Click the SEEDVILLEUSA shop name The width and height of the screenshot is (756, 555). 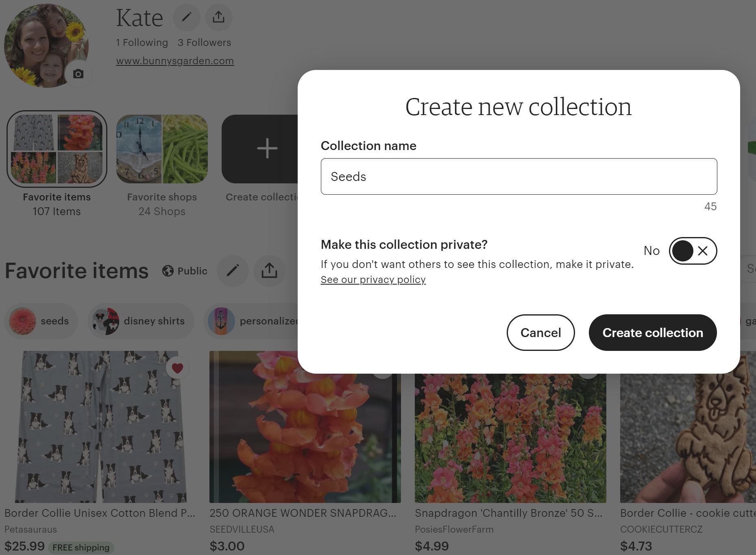coord(242,530)
